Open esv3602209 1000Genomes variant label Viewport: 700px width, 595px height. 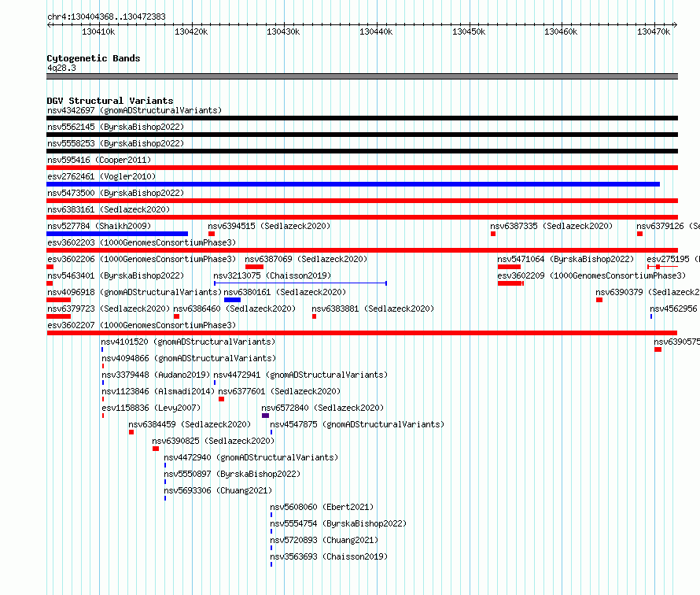591,275
